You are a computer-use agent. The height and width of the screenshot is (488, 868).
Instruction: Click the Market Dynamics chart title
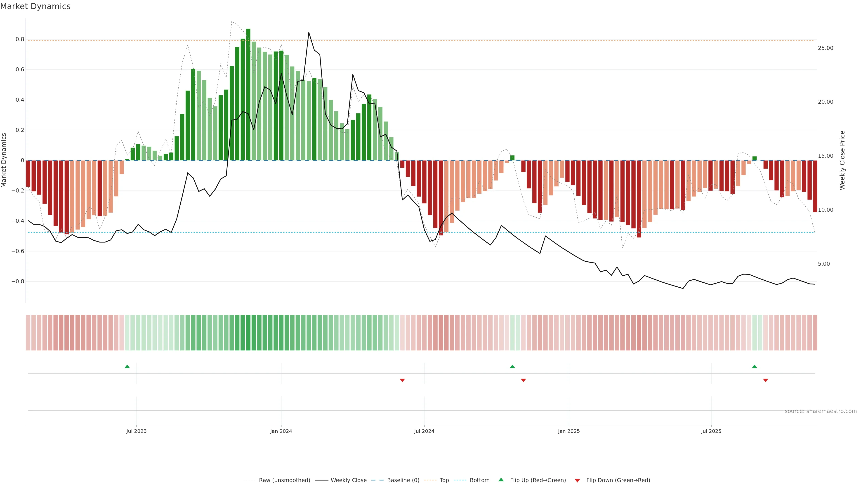tap(35, 6)
